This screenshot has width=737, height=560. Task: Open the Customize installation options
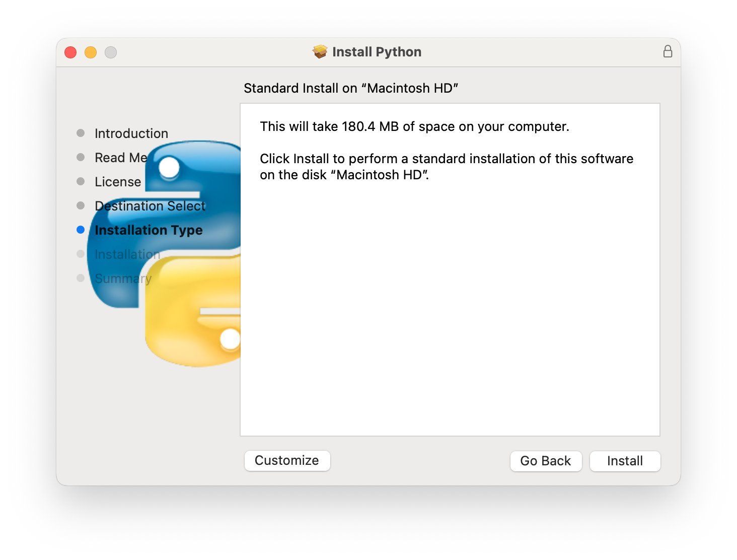[x=287, y=460]
